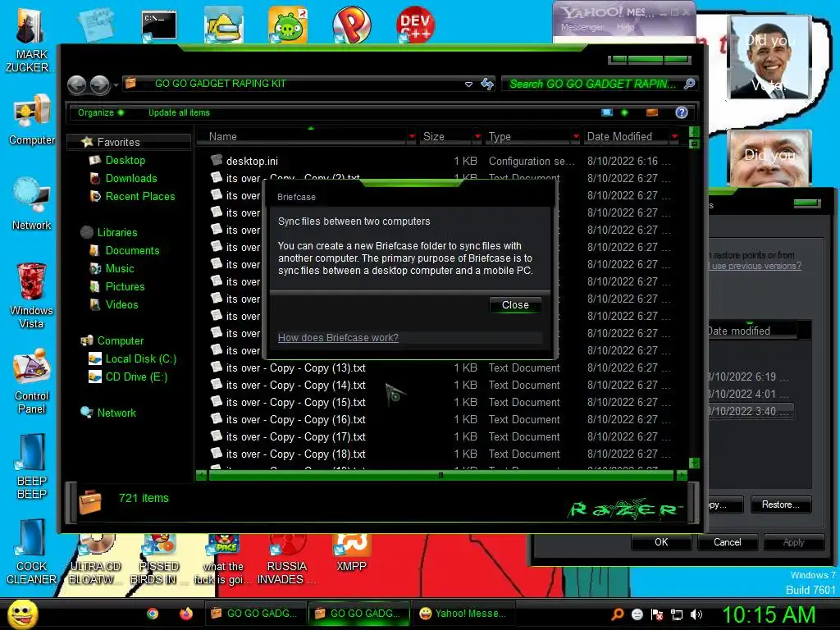840x630 pixels.
Task: Open the Type column filter dropdown
Action: [x=576, y=137]
